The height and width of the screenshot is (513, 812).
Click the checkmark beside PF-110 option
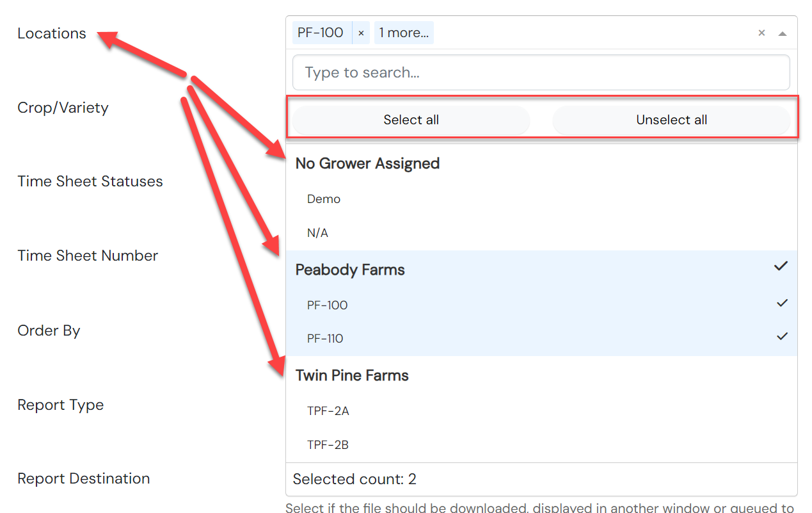(782, 336)
